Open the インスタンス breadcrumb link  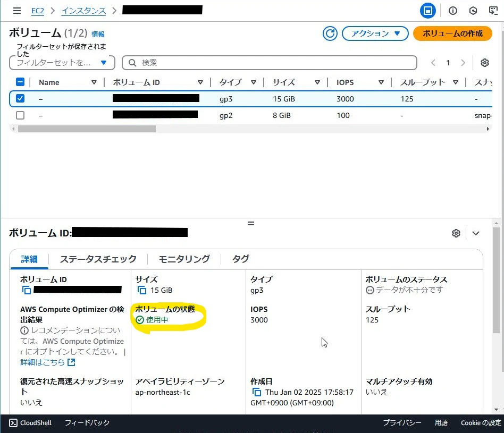pos(83,11)
